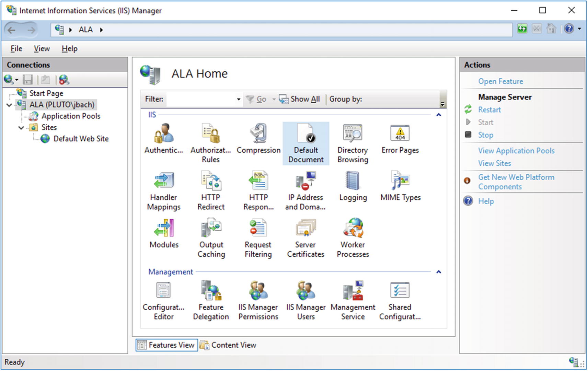
Task: Click the Help link in Actions pane
Action: pyautogui.click(x=486, y=201)
